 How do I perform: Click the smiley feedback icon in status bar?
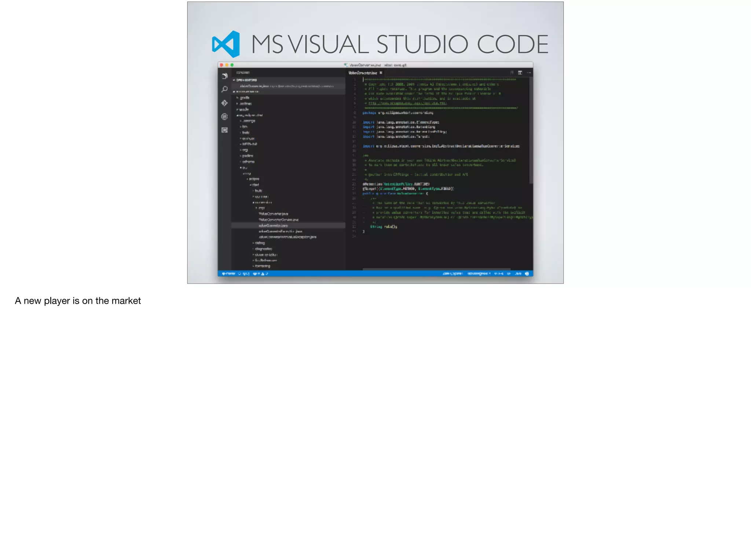point(527,274)
